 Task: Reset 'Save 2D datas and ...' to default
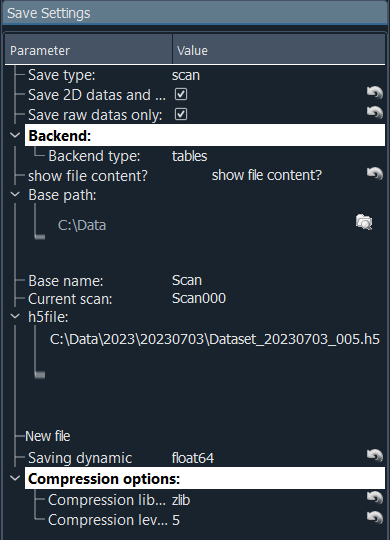375,93
